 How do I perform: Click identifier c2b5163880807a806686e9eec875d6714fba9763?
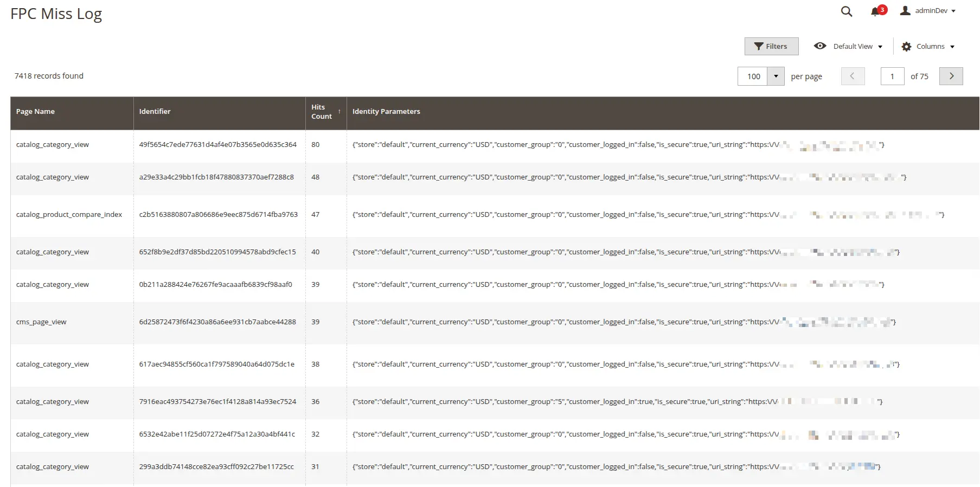[x=218, y=215]
